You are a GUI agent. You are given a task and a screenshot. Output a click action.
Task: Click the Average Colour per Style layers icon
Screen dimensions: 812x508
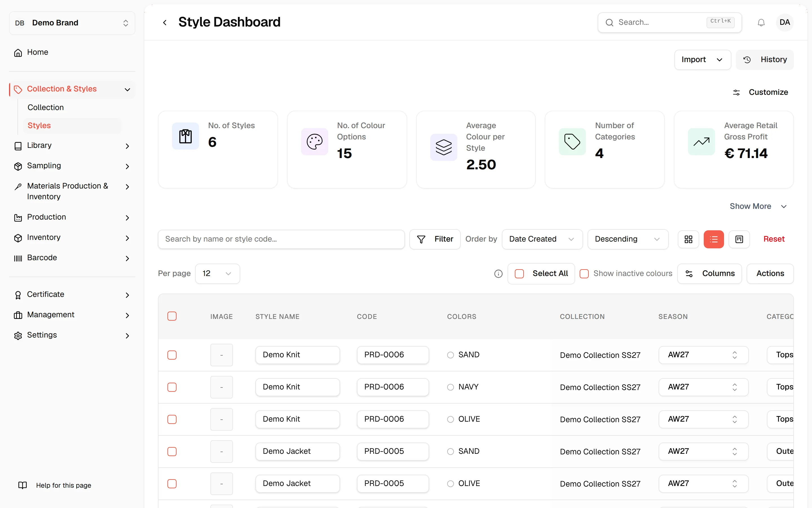coord(443,147)
